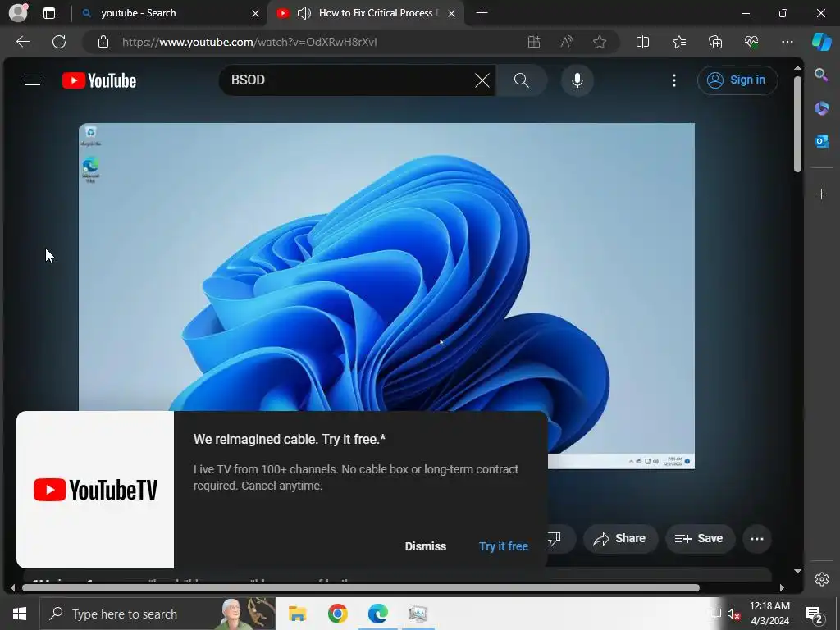Open tab actions menu
840x630 pixels.
click(x=48, y=13)
